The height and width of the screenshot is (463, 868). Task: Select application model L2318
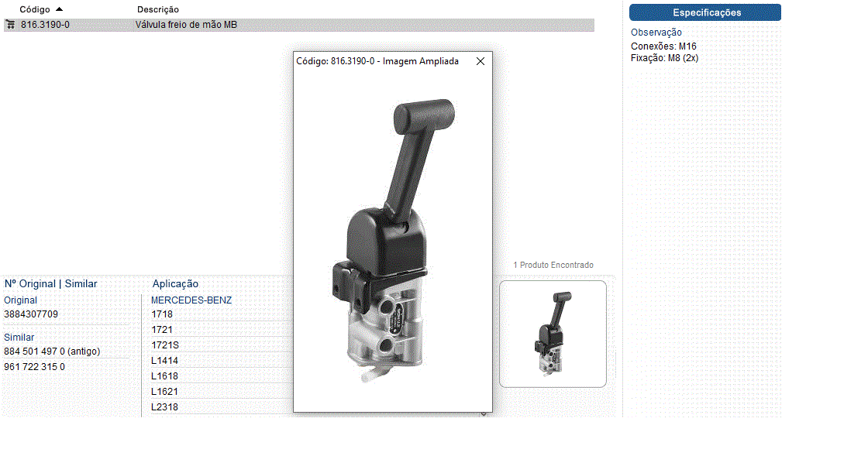click(165, 407)
